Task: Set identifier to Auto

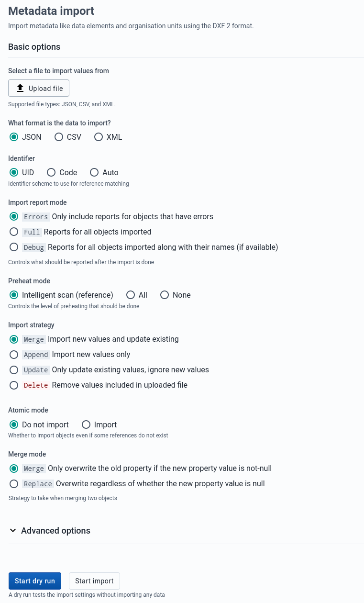Action: [x=94, y=172]
